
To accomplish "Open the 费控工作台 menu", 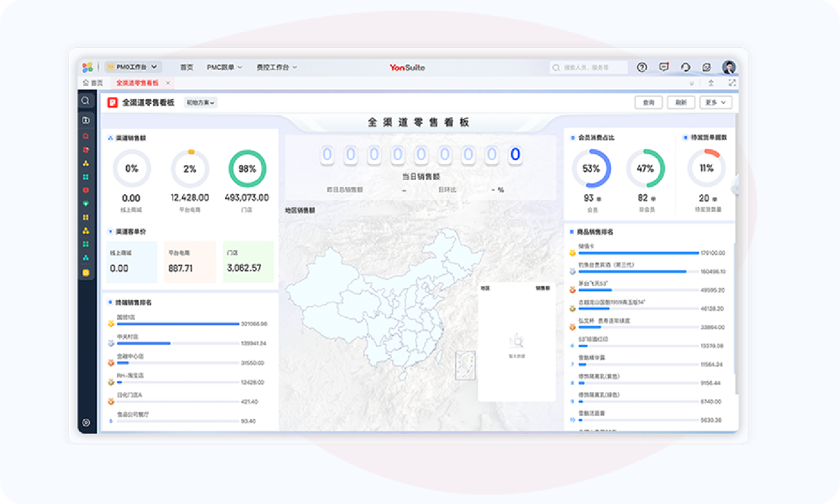I will (x=276, y=68).
